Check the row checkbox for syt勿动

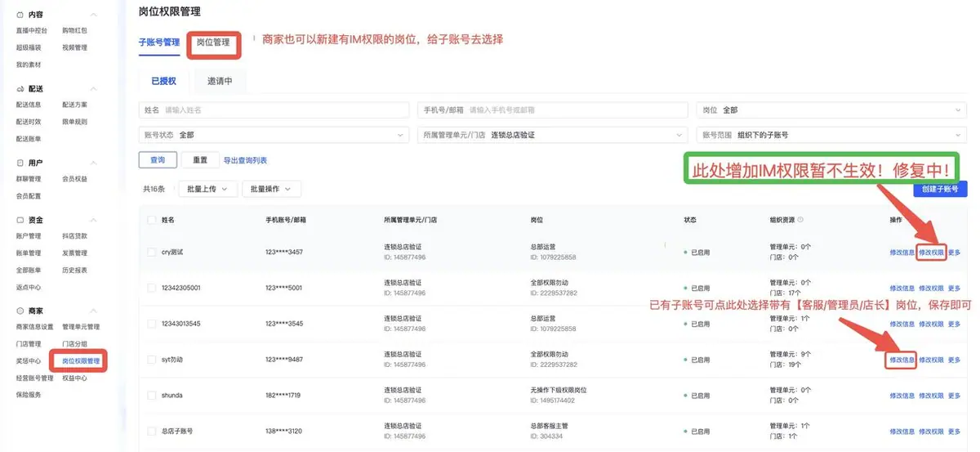(151, 360)
